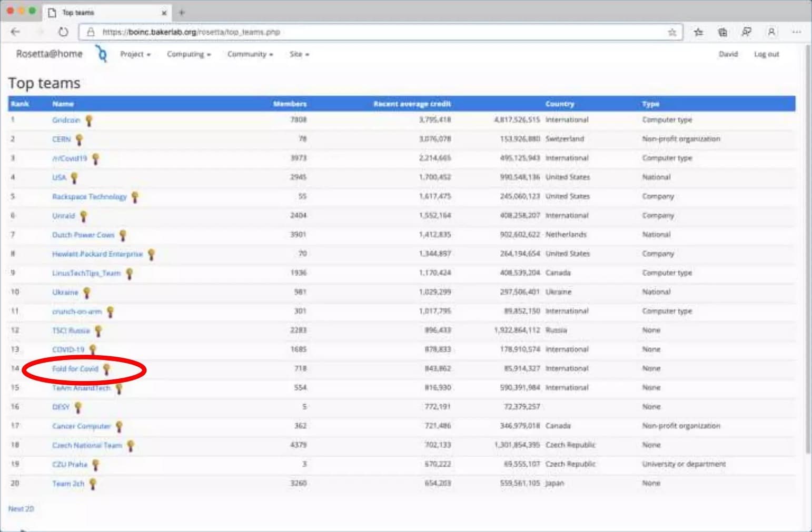This screenshot has width=812, height=532.
Task: Click the trophy badge next to Gridcoin
Action: (89, 121)
